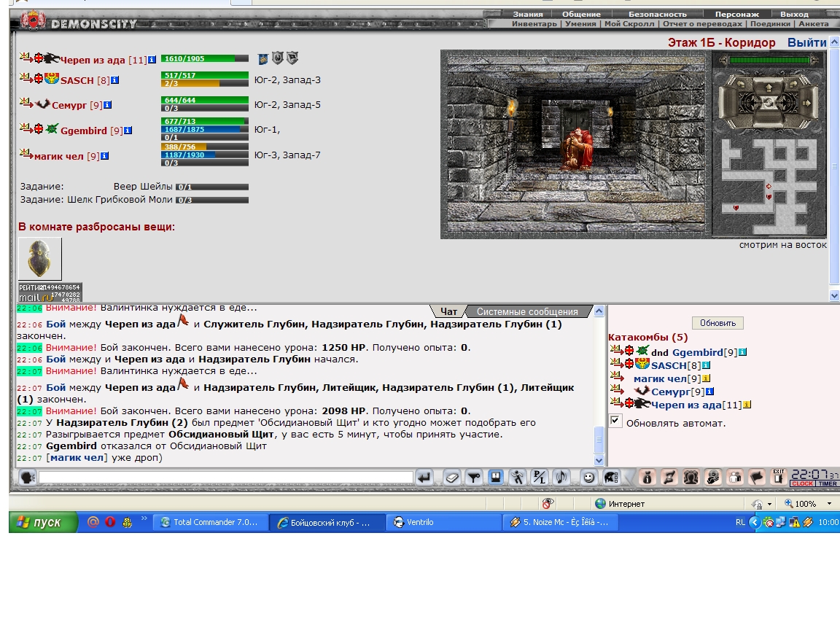
Task: Open the Анкета link
Action: (813, 23)
